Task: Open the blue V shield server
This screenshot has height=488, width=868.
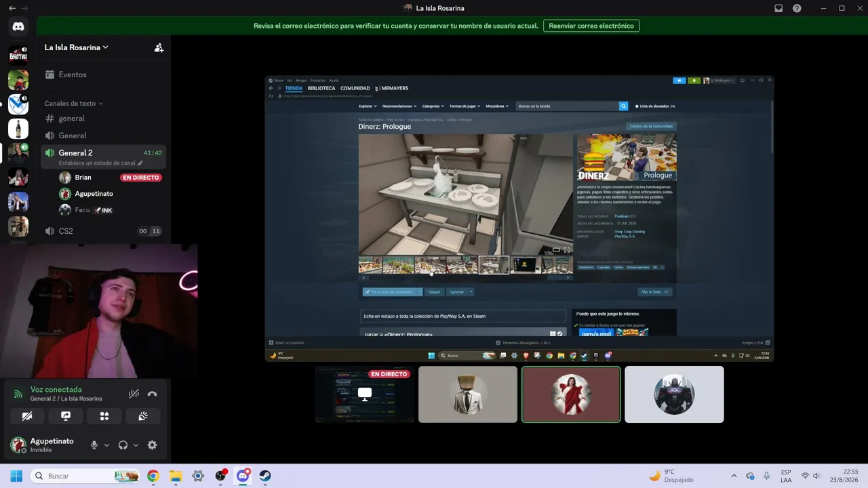Action: tap(18, 104)
